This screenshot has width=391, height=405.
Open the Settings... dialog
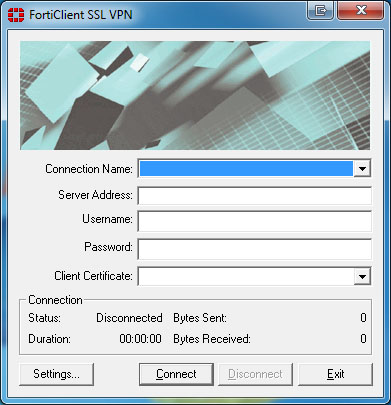[56, 374]
